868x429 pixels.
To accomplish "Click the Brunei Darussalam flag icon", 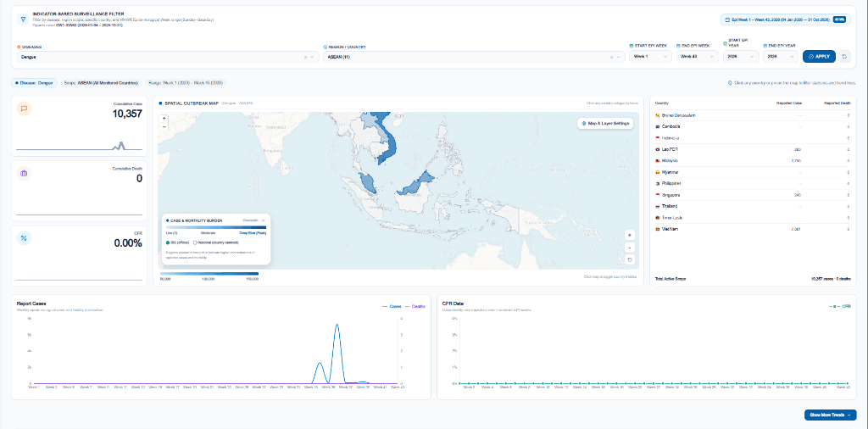I will [658, 115].
